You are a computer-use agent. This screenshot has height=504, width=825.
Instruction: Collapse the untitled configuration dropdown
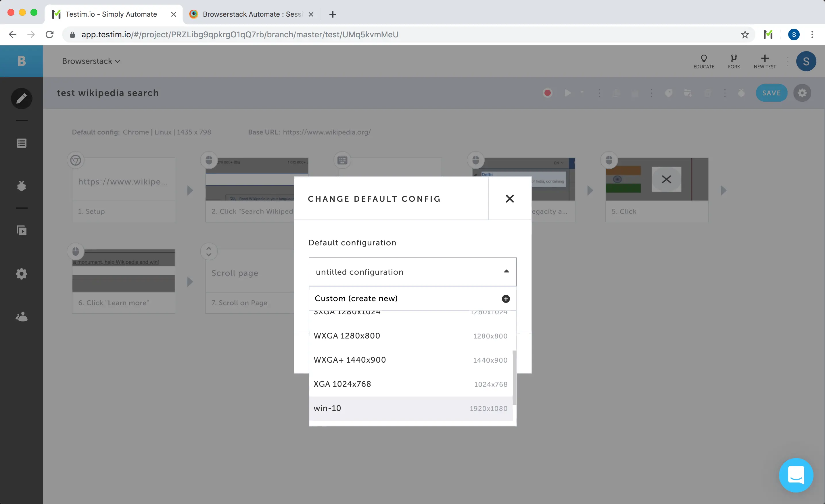pyautogui.click(x=506, y=272)
